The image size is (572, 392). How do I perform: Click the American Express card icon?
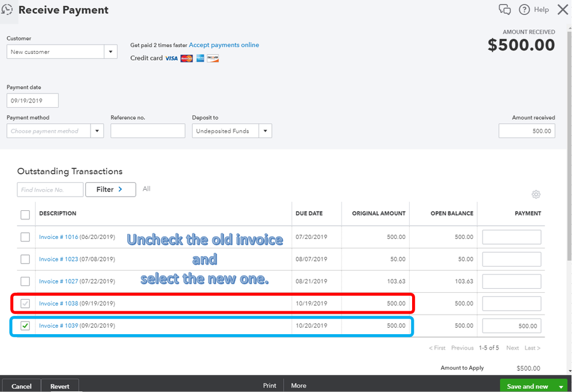tap(200, 58)
